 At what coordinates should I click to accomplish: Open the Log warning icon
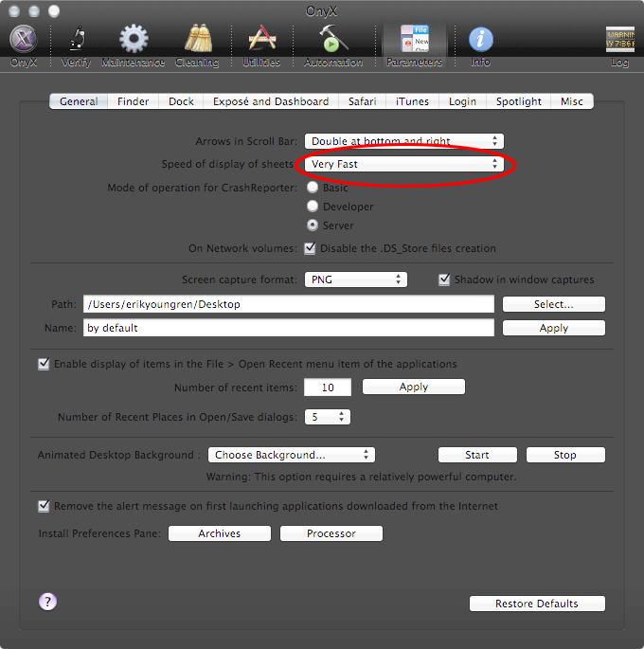click(x=619, y=40)
